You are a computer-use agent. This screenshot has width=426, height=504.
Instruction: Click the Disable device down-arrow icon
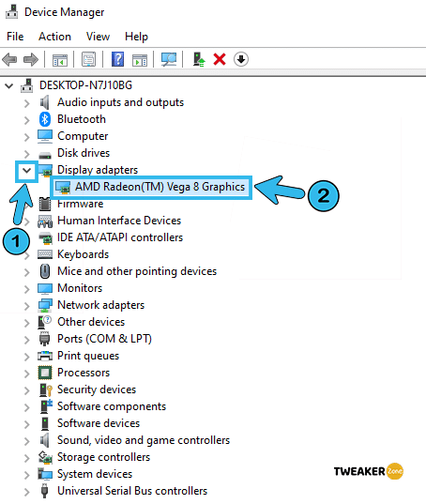pos(241,59)
